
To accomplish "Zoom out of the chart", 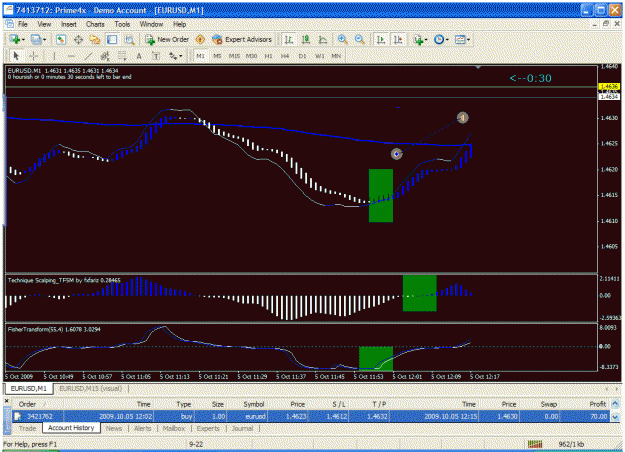I will 360,39.
